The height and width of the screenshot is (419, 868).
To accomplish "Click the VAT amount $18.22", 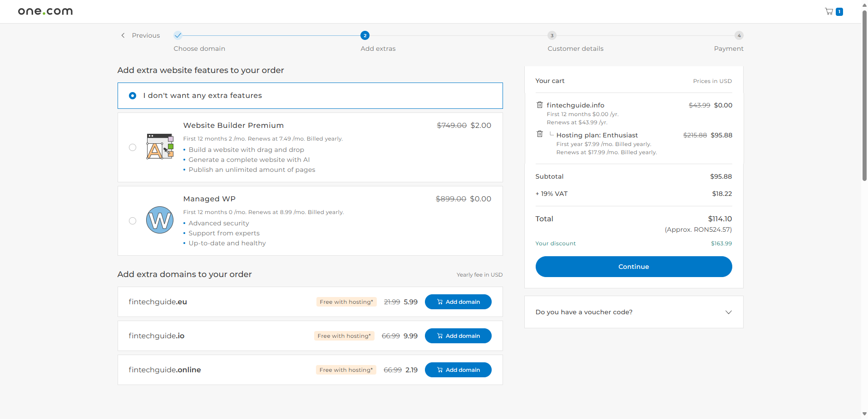I will (722, 194).
